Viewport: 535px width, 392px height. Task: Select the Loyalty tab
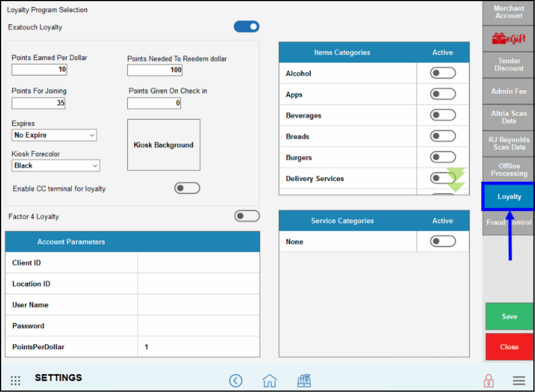pos(509,197)
